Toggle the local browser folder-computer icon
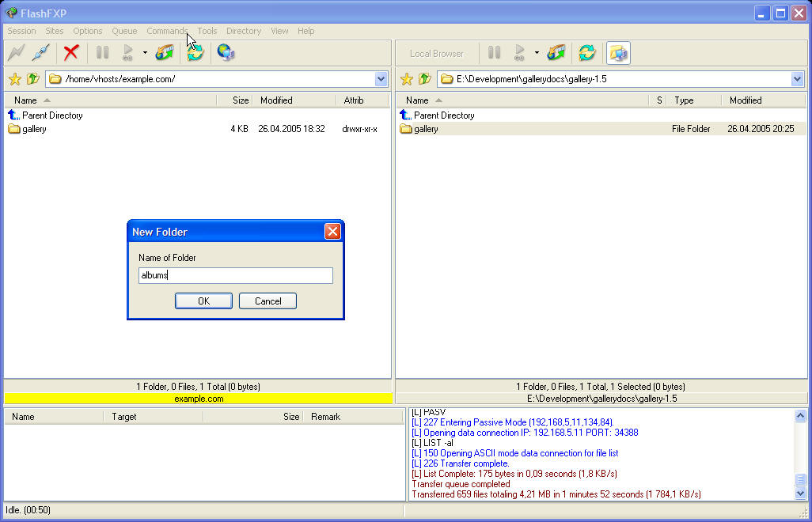Image resolution: width=812 pixels, height=522 pixels. 618,53
